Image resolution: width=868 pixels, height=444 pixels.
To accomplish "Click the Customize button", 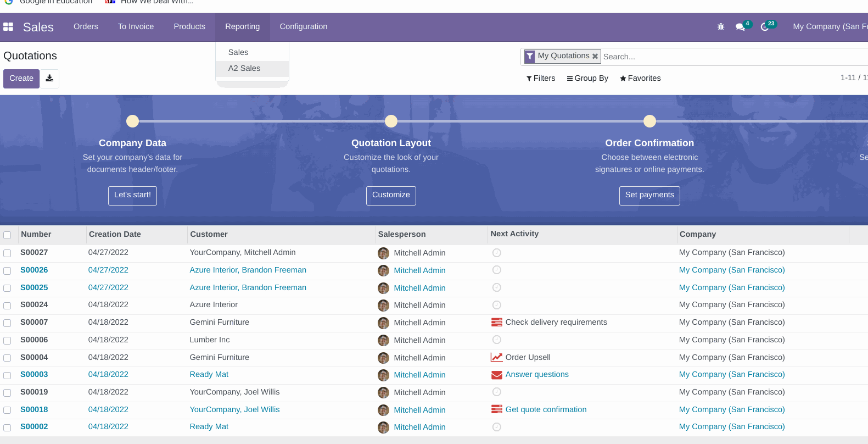I will click(x=391, y=195).
